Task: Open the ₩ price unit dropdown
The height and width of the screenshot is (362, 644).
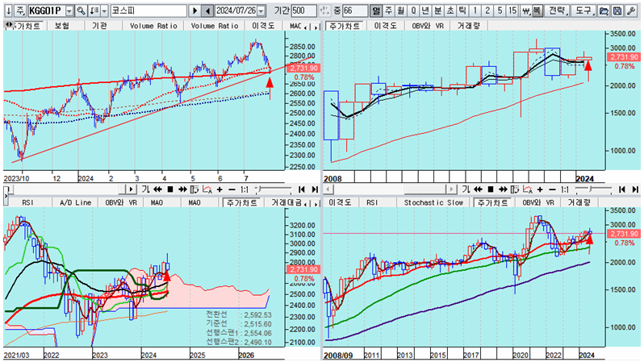Action: [x=525, y=10]
